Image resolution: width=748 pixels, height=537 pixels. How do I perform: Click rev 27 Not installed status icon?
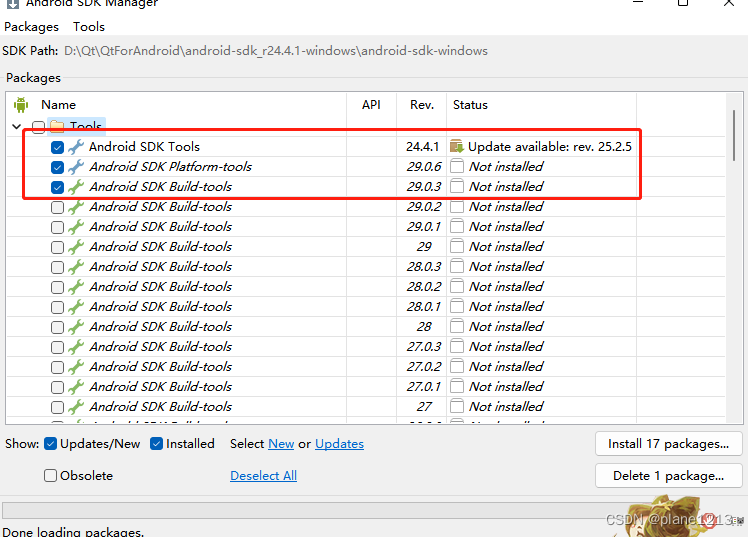[x=457, y=407]
